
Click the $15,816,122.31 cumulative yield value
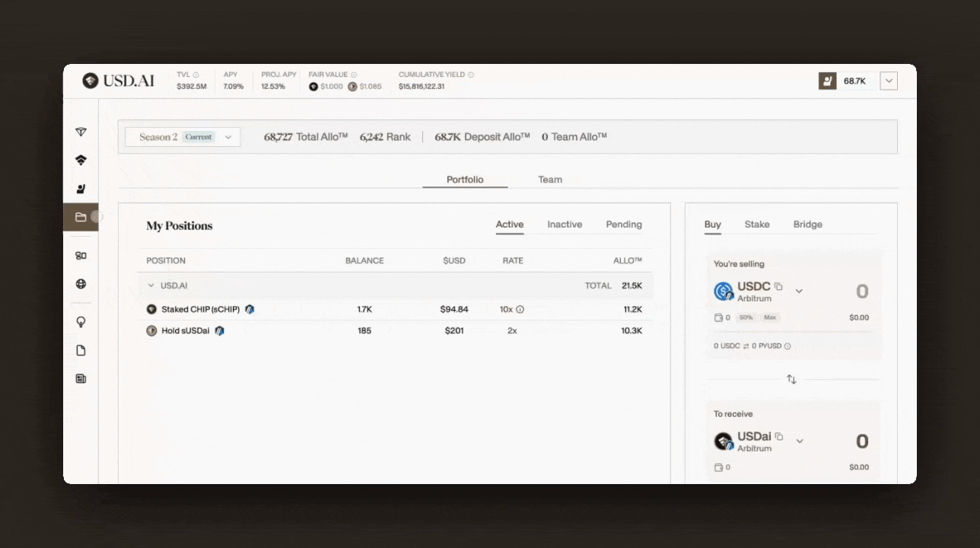(422, 87)
